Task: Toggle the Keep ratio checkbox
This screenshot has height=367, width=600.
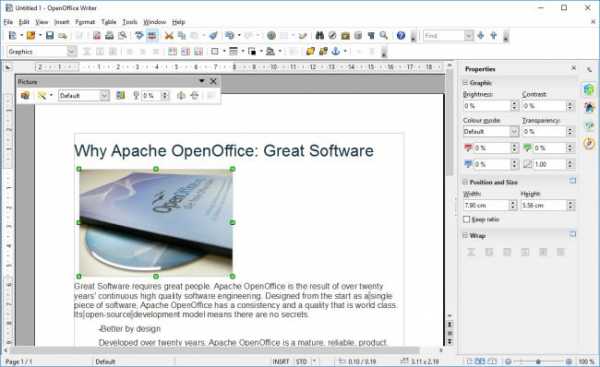Action: [x=466, y=219]
